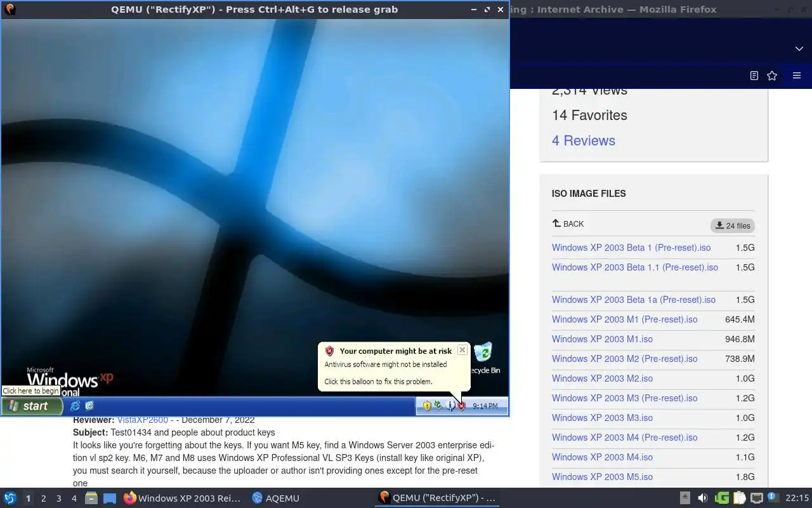Click the green G tray icon
This screenshot has width=812, height=508.
pyautogui.click(x=721, y=498)
